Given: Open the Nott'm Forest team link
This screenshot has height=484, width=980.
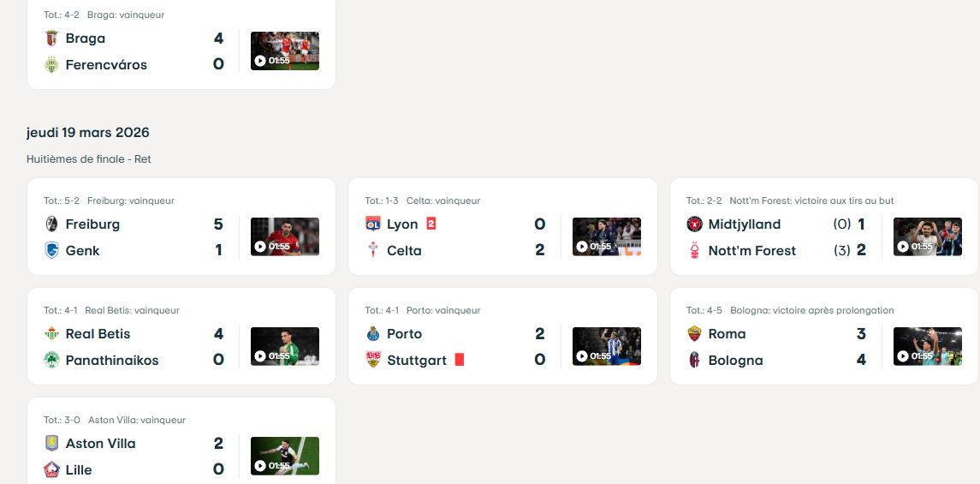Looking at the screenshot, I should click(751, 251).
